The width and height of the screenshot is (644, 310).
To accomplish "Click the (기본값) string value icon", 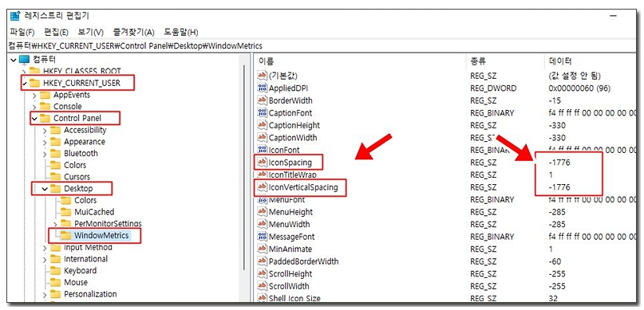I will click(262, 76).
